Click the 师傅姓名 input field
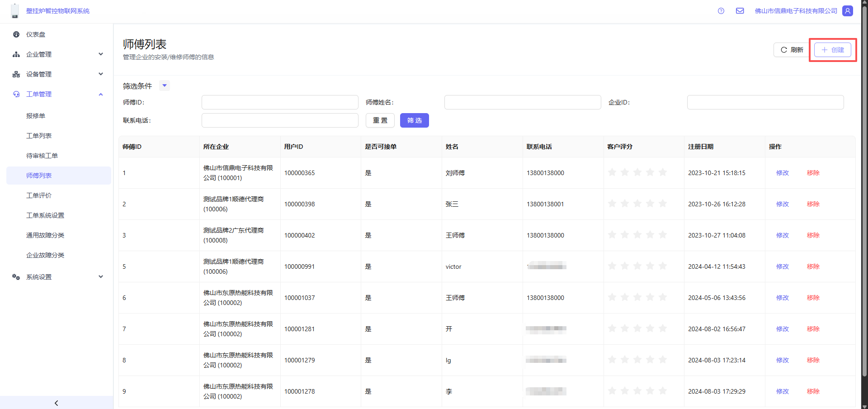This screenshot has width=868, height=409. (522, 102)
